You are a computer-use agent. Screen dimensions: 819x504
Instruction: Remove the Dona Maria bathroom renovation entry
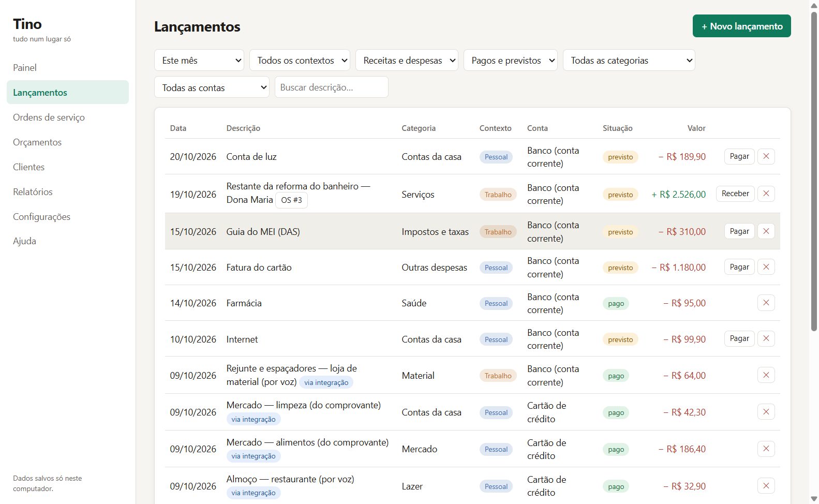pos(766,194)
